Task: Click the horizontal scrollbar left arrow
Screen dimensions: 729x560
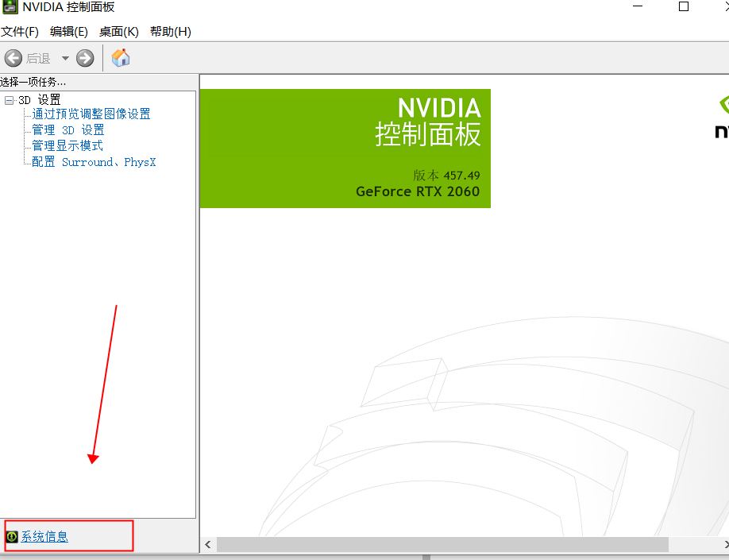Action: point(208,544)
